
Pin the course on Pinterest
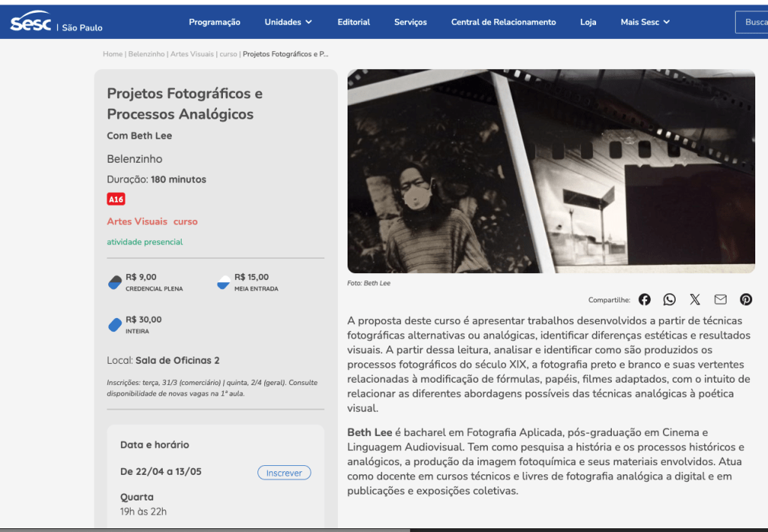(745, 299)
